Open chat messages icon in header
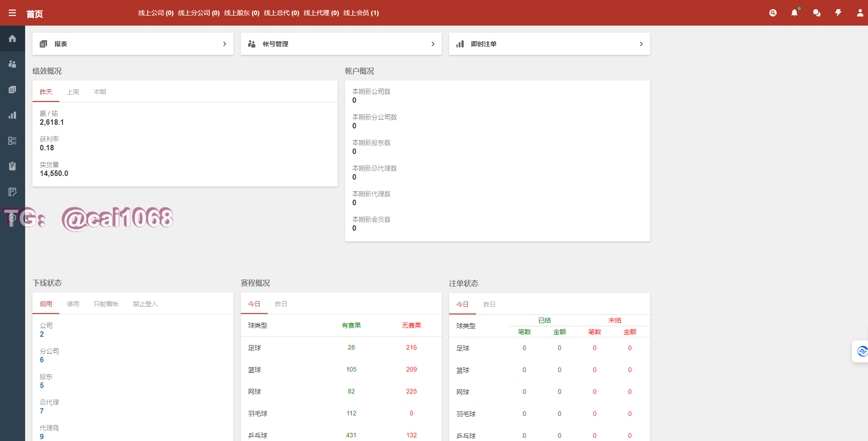The image size is (868, 441). tap(816, 13)
